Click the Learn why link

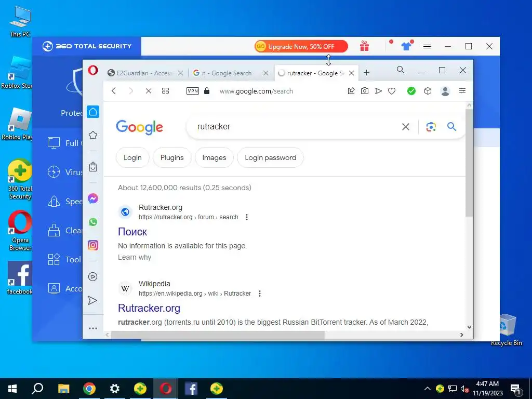click(135, 257)
